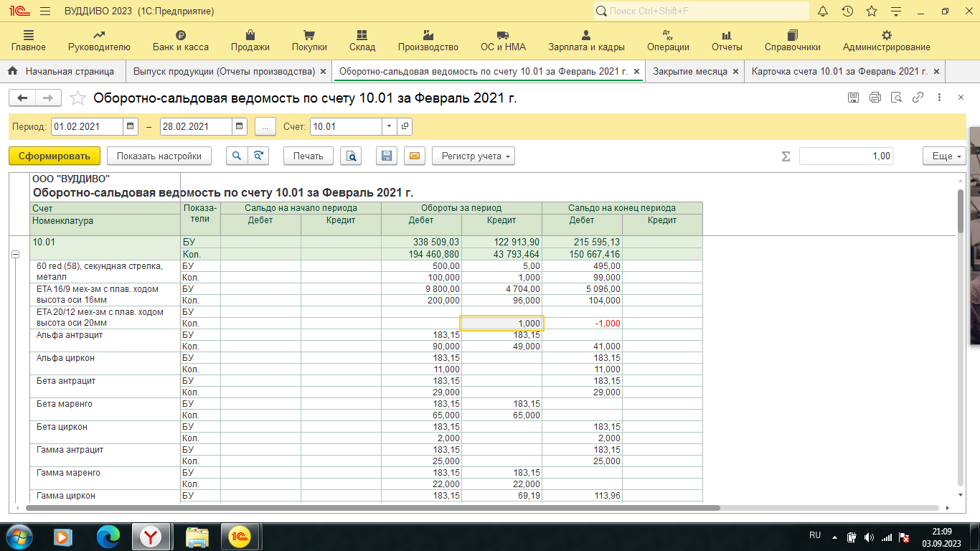The image size is (980, 551).
Task: Open the Еще dropdown menu
Action: point(944,156)
